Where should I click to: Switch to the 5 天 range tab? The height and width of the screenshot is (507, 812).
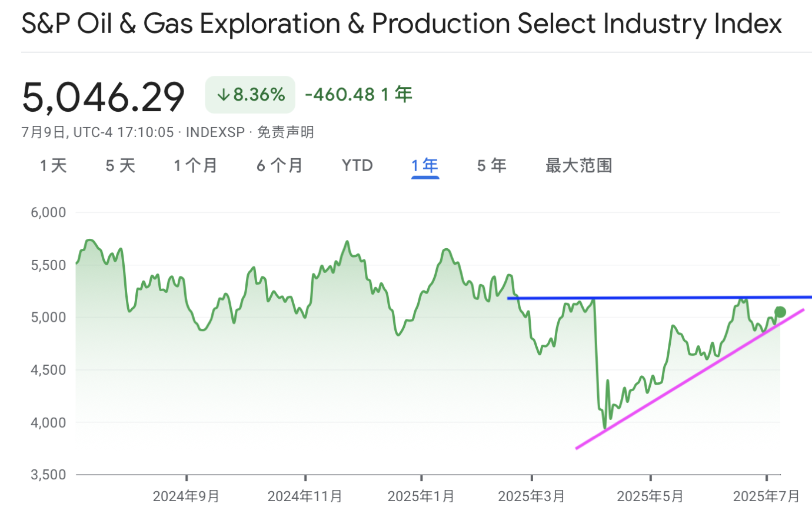point(120,166)
